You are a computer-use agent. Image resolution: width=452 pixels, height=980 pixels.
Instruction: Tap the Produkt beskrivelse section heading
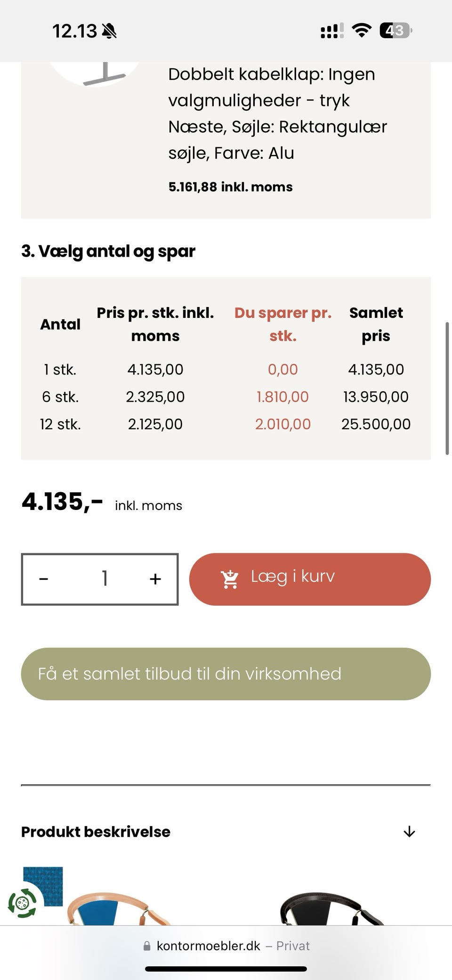click(x=96, y=832)
